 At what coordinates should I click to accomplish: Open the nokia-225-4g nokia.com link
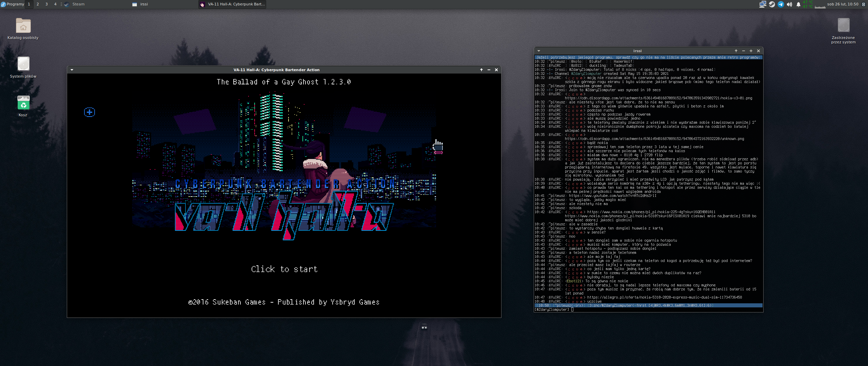pyautogui.click(x=651, y=212)
